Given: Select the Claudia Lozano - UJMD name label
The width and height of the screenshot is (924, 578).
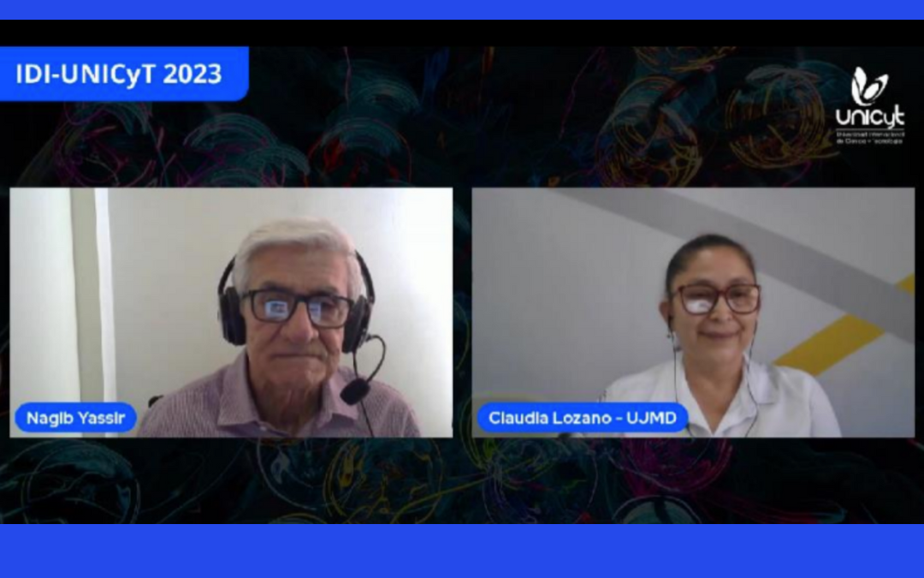Looking at the screenshot, I should pos(583,418).
